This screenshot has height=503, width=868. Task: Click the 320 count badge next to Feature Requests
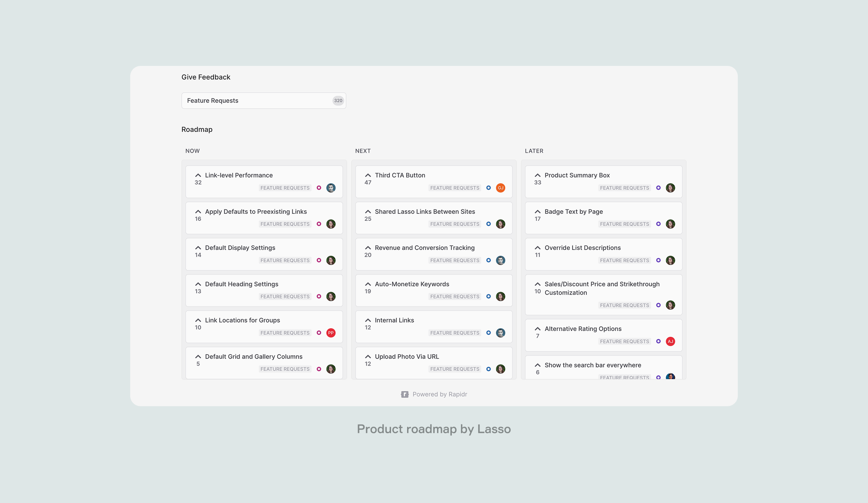tap(338, 100)
